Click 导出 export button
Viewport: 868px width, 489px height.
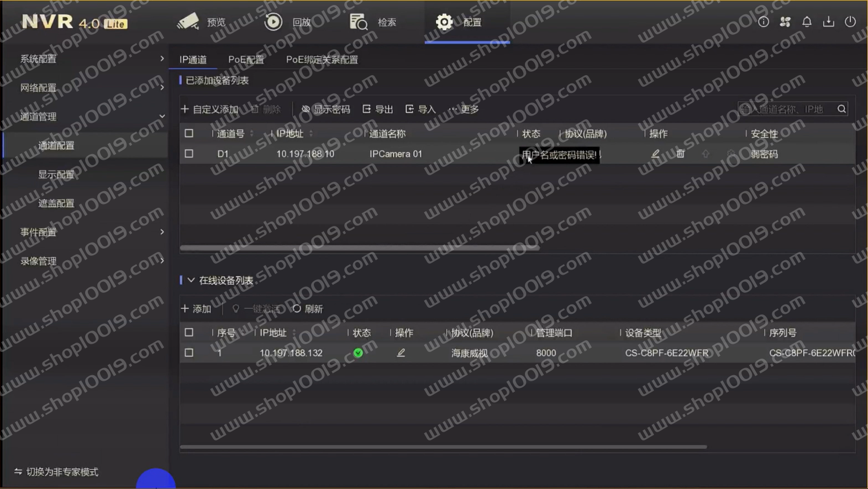(378, 109)
